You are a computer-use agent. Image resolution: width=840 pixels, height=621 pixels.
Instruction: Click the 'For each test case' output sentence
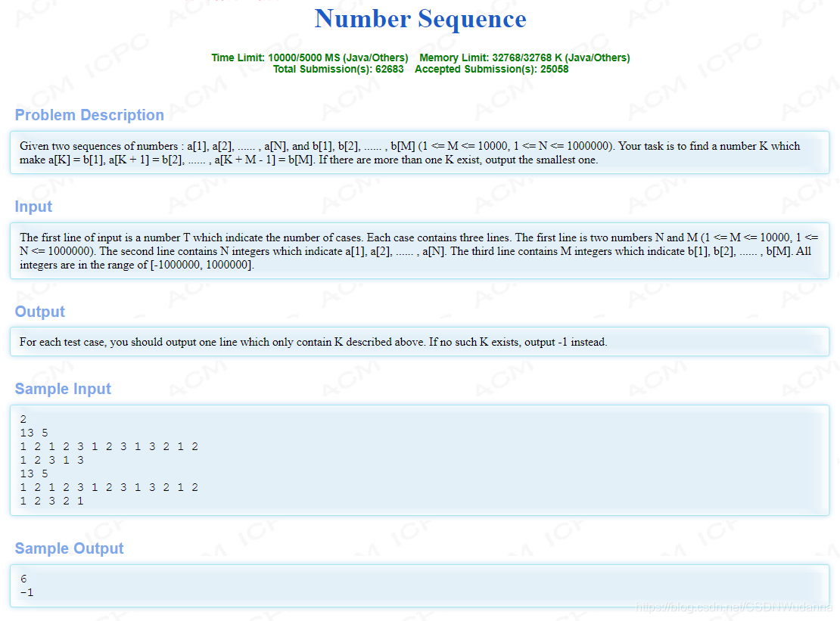pos(313,342)
